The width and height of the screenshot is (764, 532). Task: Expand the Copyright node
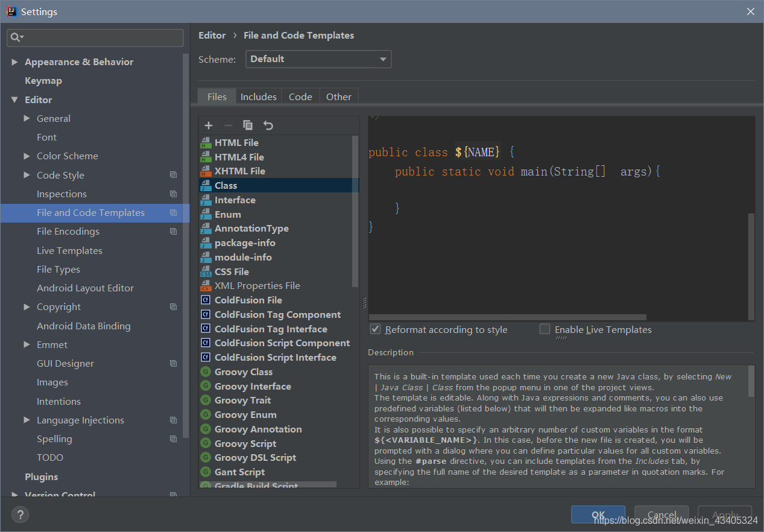[x=27, y=307]
